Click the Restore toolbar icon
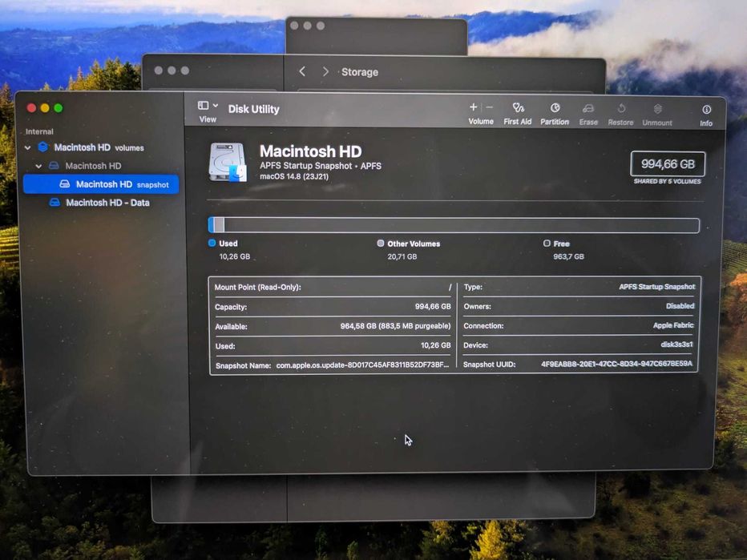 [621, 109]
